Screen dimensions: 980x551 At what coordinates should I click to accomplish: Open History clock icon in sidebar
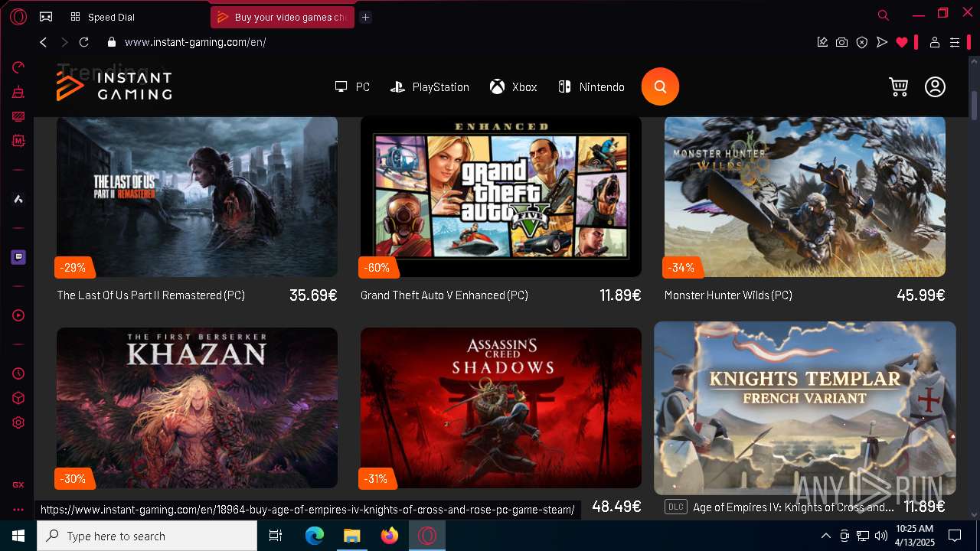point(18,373)
